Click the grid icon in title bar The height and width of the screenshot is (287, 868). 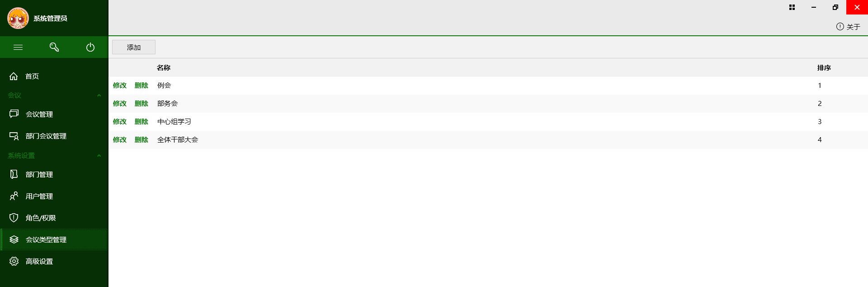pyautogui.click(x=792, y=7)
